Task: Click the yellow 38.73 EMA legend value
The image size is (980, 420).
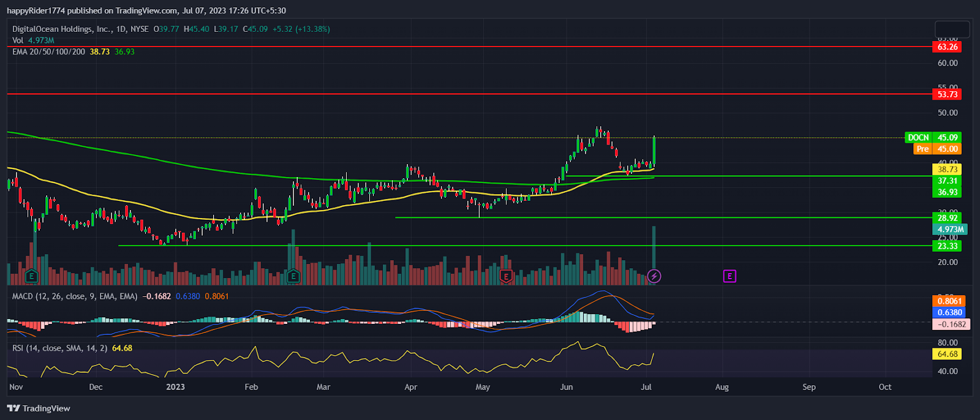Action: [x=100, y=51]
